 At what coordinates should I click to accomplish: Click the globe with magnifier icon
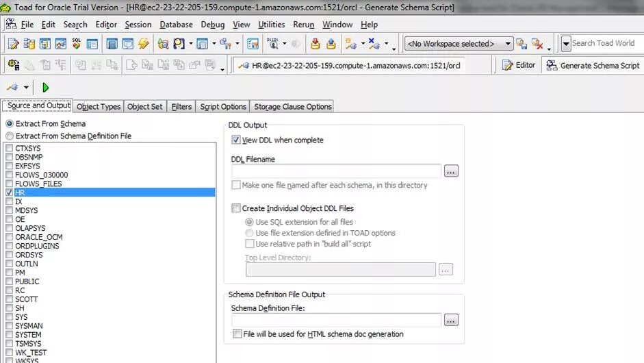(x=163, y=44)
